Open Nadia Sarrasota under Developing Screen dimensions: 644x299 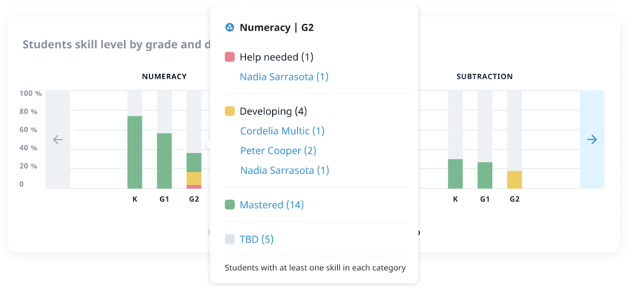pyautogui.click(x=285, y=170)
